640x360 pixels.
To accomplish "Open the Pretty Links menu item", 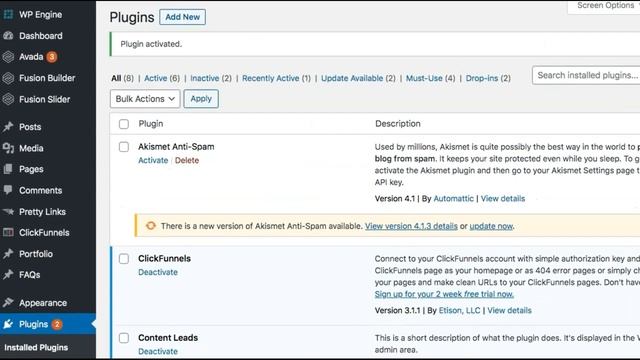I will (42, 211).
